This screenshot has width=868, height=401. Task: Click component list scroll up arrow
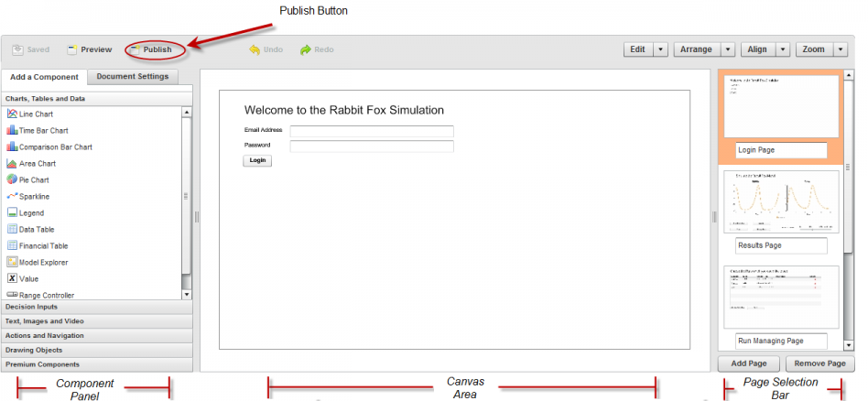pyautogui.click(x=187, y=112)
